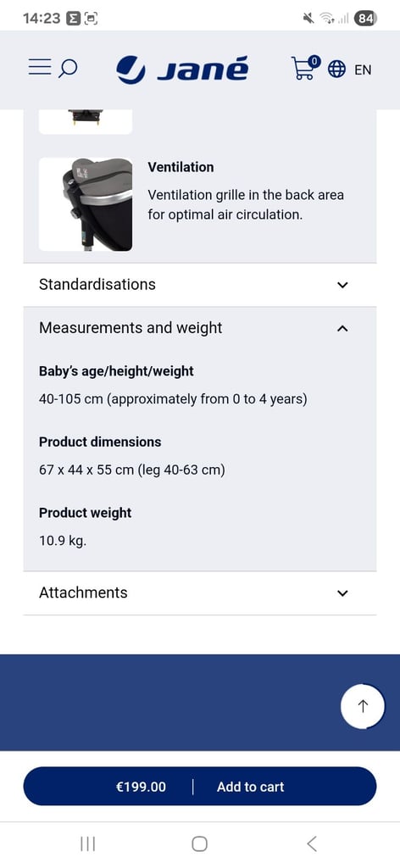Open the Ventilation feature thumbnail image
Viewport: 400px width, 868px height.
click(x=86, y=204)
